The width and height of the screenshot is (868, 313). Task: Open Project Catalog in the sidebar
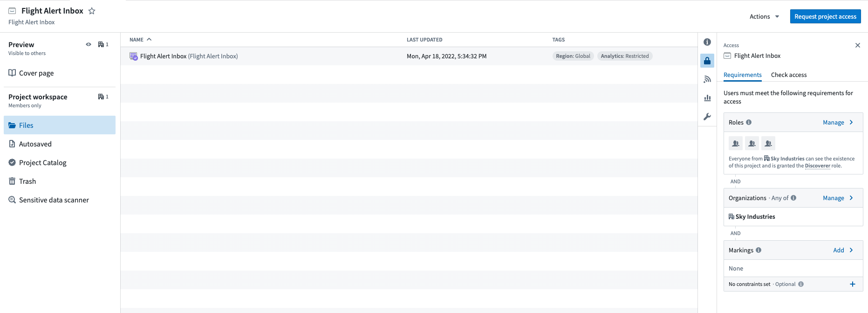pyautogui.click(x=60, y=162)
